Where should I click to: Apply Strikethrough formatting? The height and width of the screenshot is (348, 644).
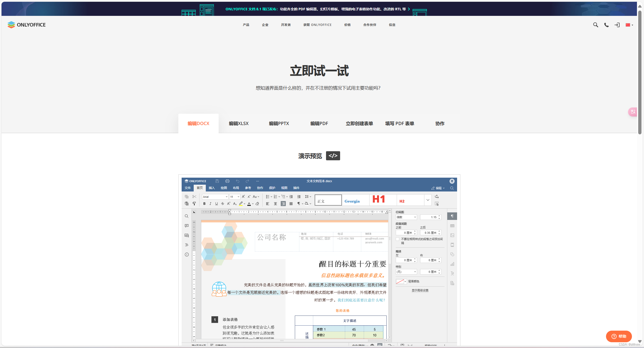222,204
